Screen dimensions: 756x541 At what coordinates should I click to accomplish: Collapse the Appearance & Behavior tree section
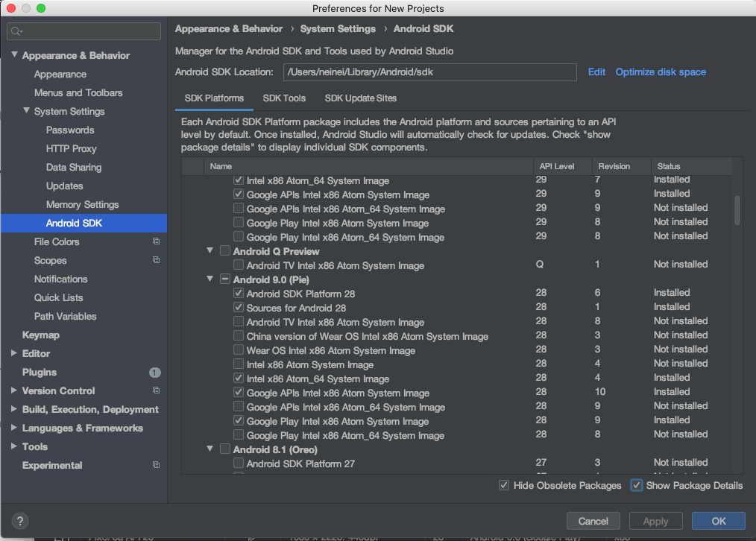click(x=14, y=55)
